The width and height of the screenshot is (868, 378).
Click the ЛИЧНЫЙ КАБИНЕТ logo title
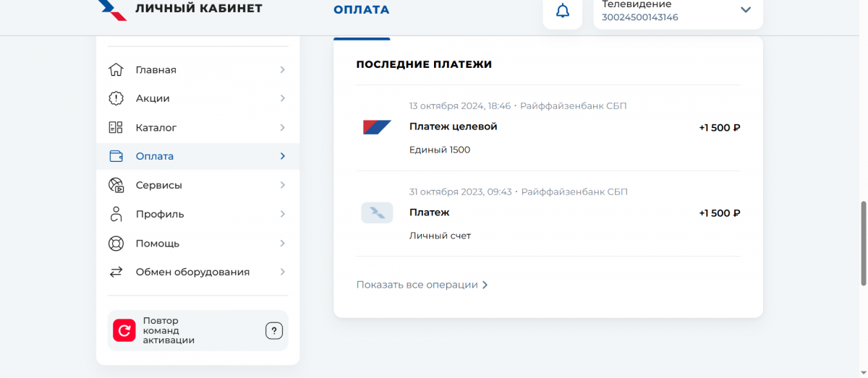(199, 9)
